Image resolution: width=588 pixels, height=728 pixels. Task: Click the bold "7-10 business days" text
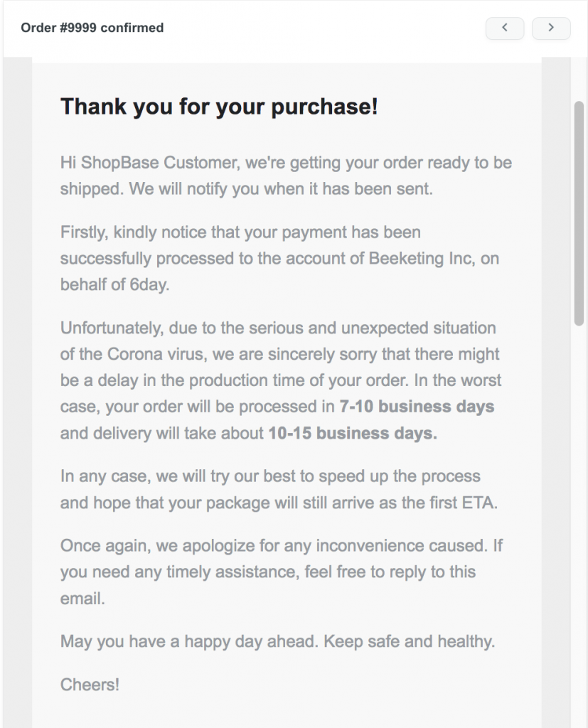(x=417, y=407)
